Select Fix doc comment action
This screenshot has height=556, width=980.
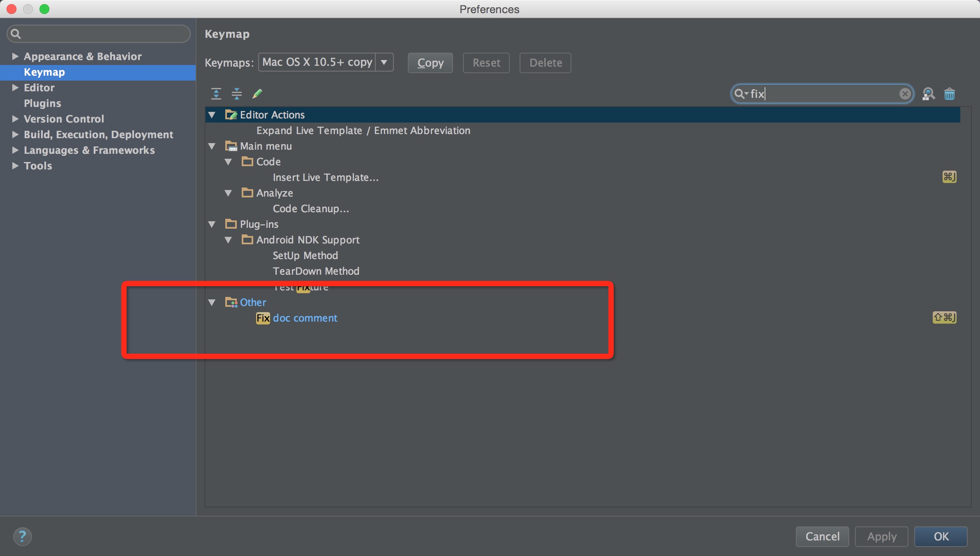[x=297, y=318]
